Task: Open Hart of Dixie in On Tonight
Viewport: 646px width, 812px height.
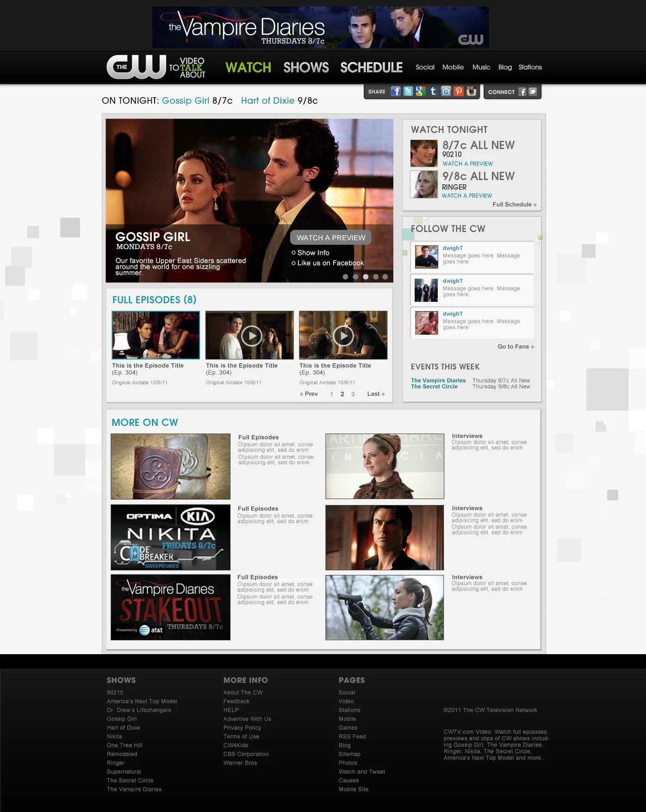Action: point(267,101)
